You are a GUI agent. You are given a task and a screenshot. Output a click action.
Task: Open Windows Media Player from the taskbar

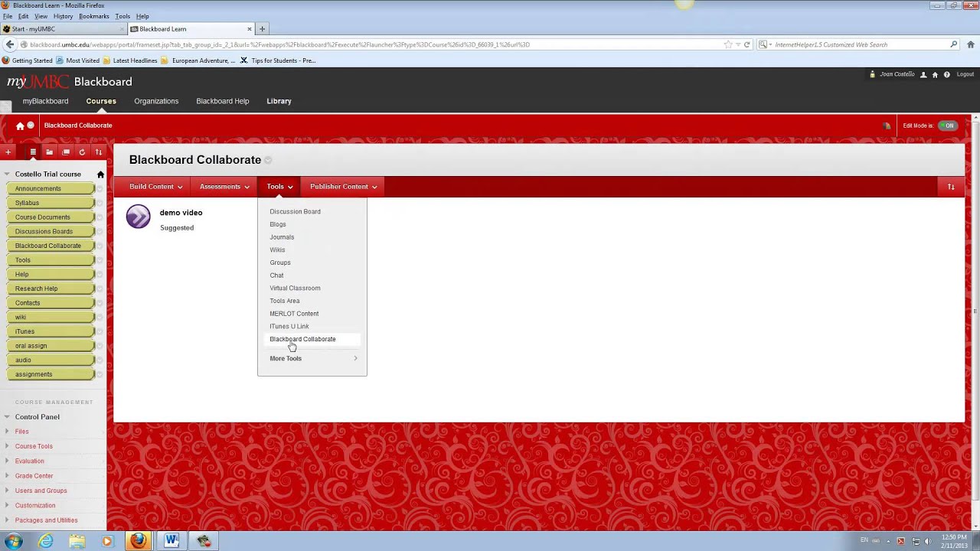coord(107,541)
